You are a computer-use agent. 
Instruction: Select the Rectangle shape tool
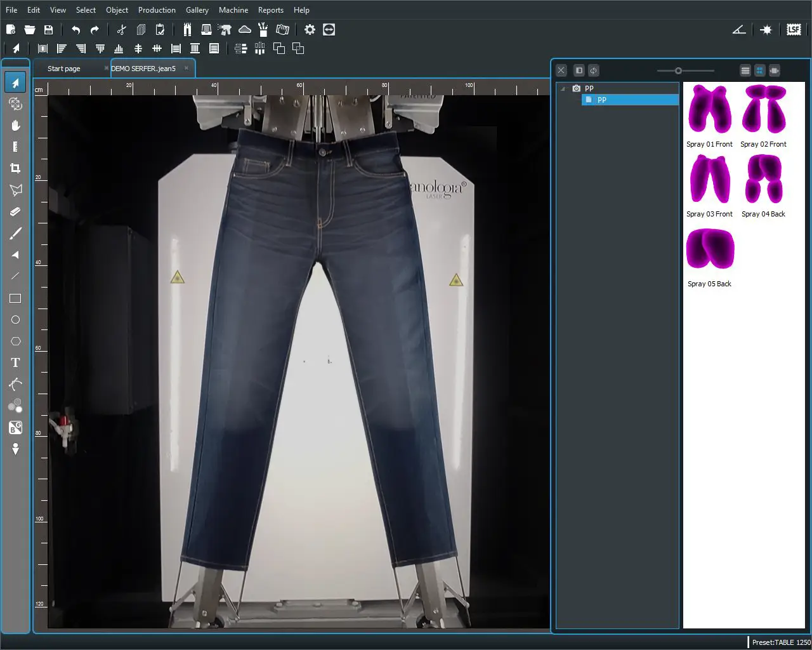pos(15,298)
